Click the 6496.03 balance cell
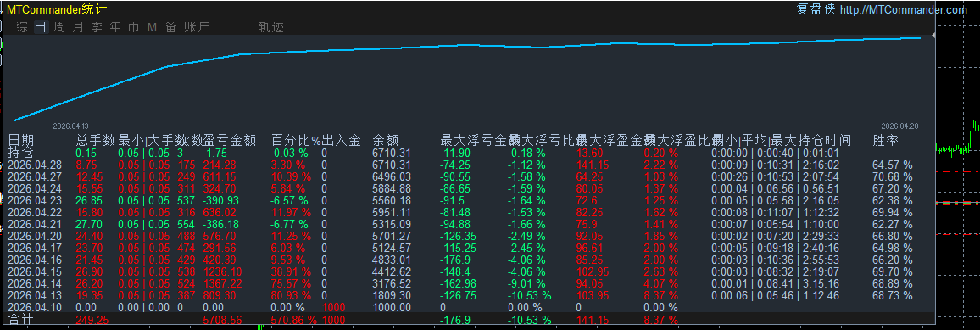980x330 pixels. (392, 176)
